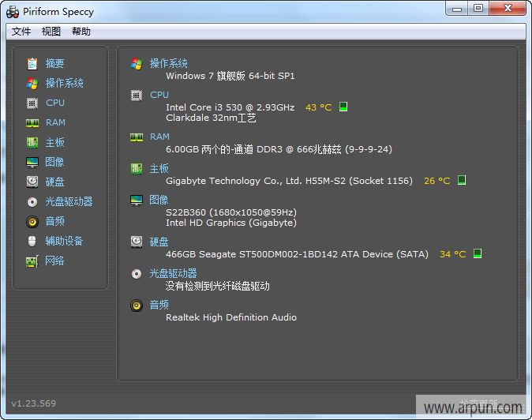The image size is (532, 420).
Task: Click the 辅助设备 mouse icon in sidebar
Action: tap(32, 242)
